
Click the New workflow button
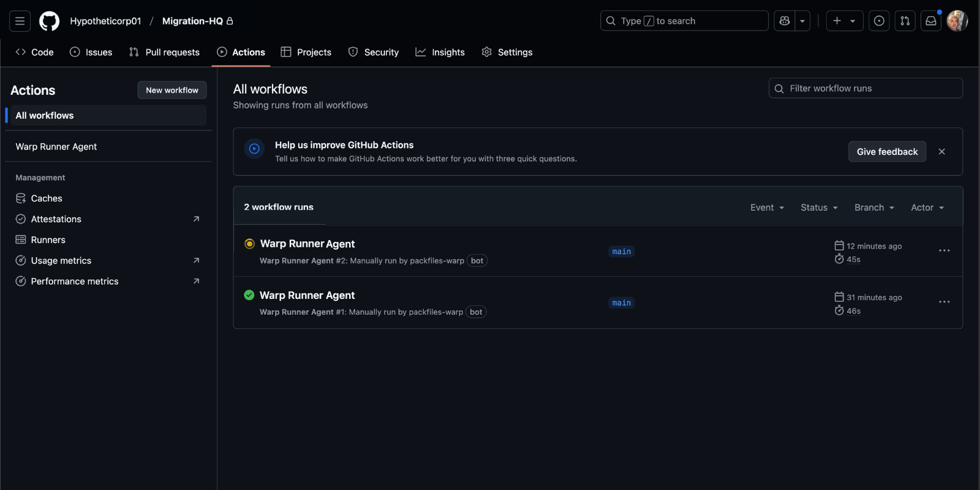(x=172, y=90)
